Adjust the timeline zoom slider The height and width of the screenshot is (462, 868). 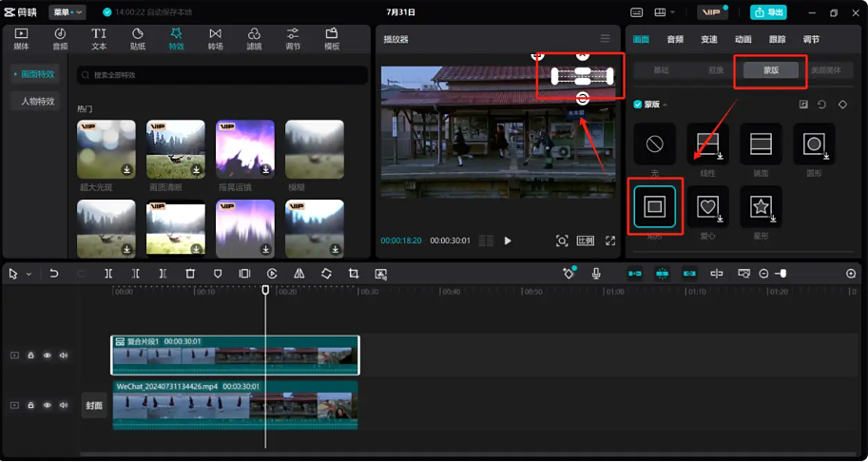click(781, 274)
